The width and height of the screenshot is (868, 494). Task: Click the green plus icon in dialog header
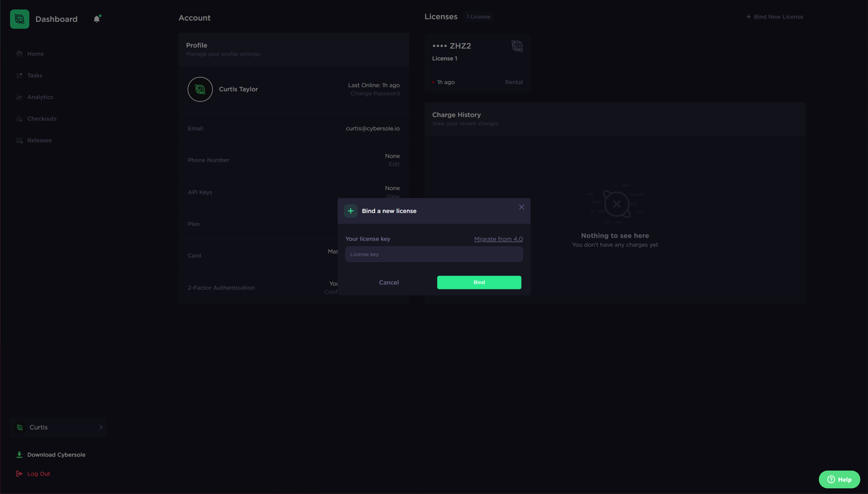click(x=351, y=211)
